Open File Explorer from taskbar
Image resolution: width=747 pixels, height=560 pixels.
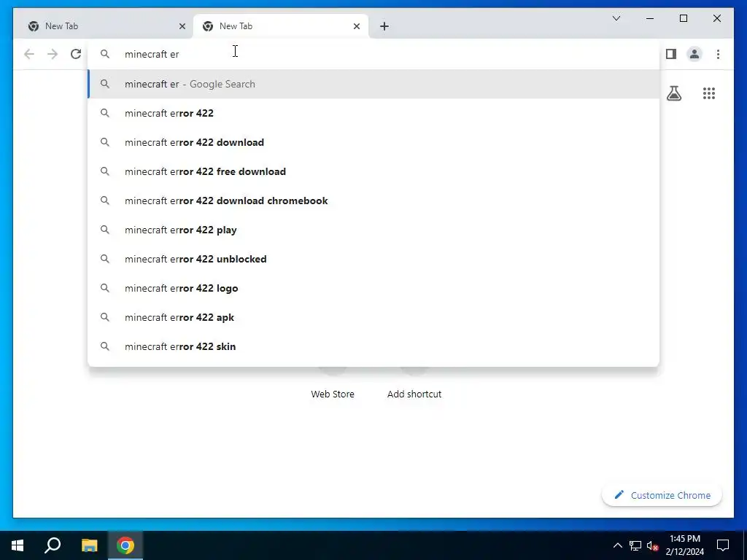(x=89, y=545)
